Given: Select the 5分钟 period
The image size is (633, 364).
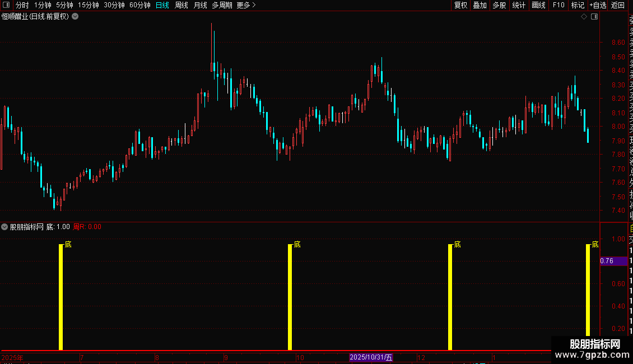Looking at the screenshot, I should click(x=64, y=5).
